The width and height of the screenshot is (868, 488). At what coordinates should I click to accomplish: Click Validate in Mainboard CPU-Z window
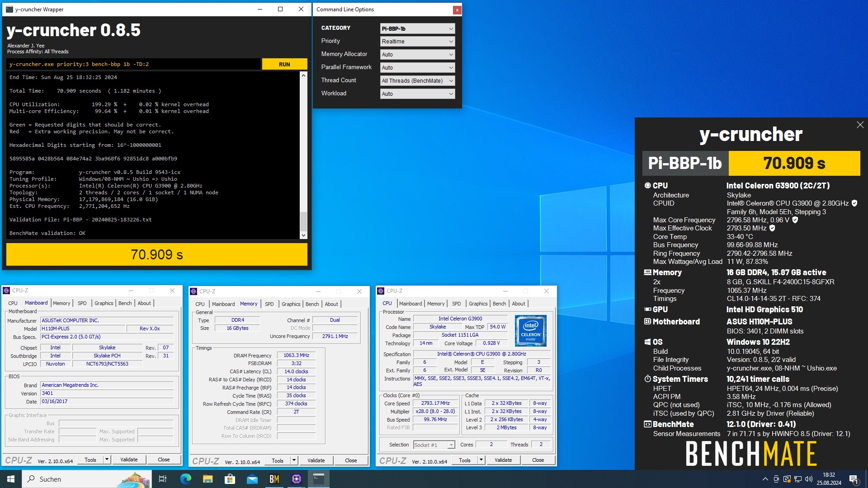coord(129,460)
